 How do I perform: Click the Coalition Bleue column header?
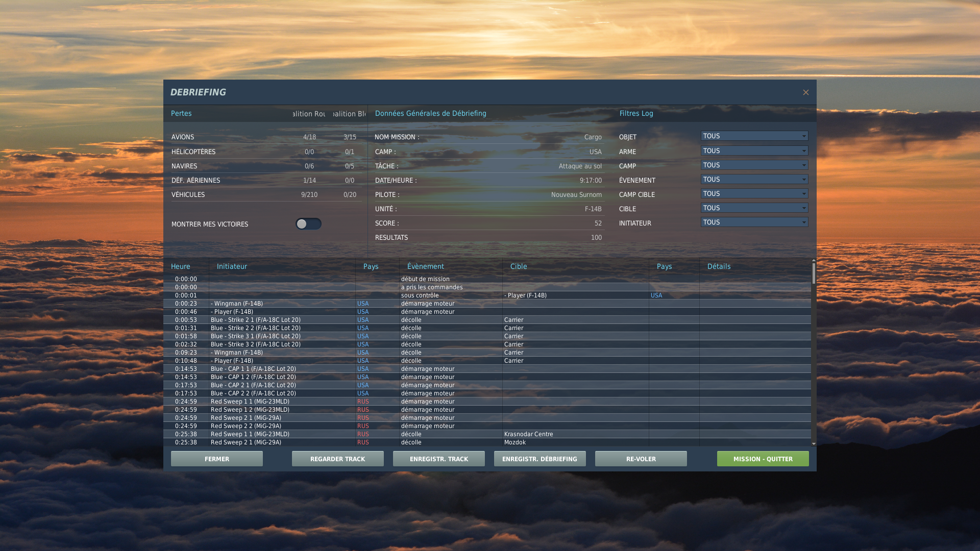[x=350, y=114]
